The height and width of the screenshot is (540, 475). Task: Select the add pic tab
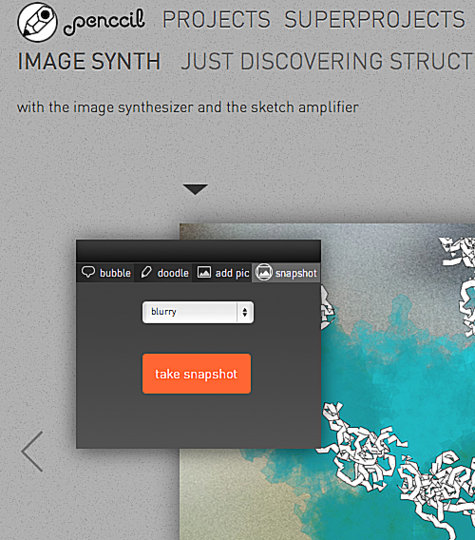tap(223, 273)
